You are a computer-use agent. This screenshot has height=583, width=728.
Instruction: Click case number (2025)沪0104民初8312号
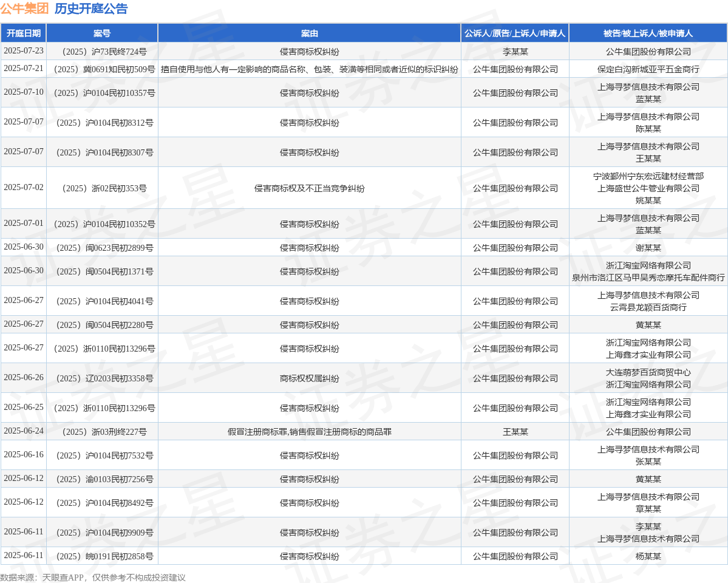(x=102, y=123)
